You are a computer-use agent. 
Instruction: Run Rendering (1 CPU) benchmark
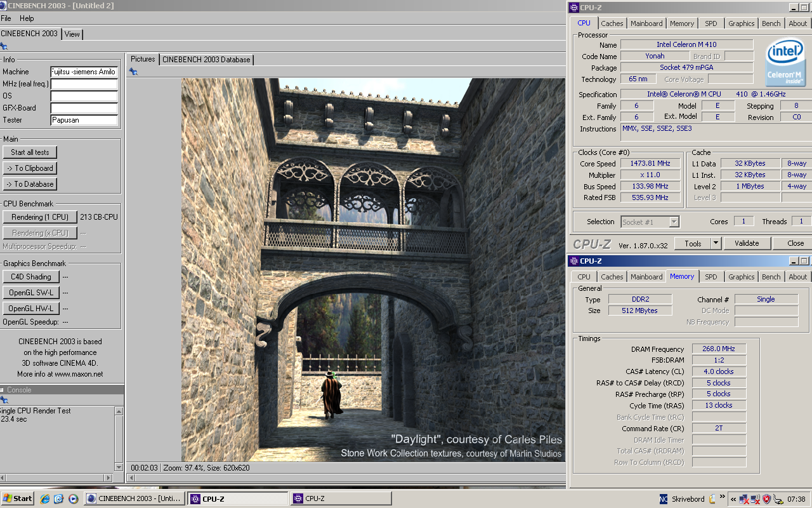[40, 217]
